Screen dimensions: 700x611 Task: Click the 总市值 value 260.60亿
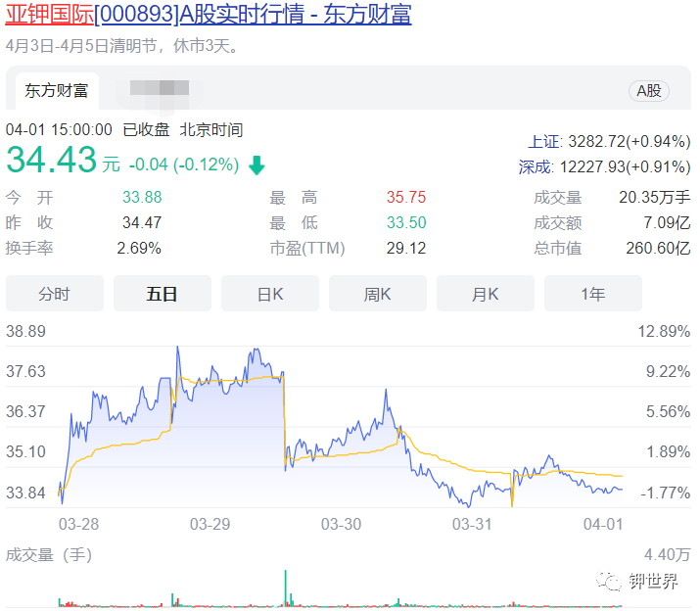tap(658, 248)
